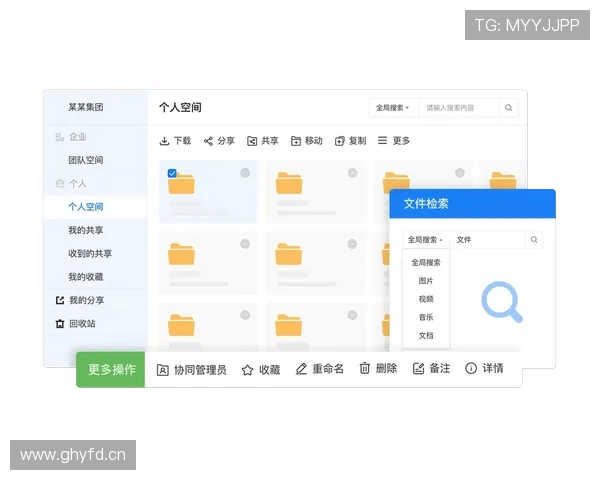This screenshot has width=600, height=480.
Task: Click the 共享 collaboration icon
Action: (252, 141)
